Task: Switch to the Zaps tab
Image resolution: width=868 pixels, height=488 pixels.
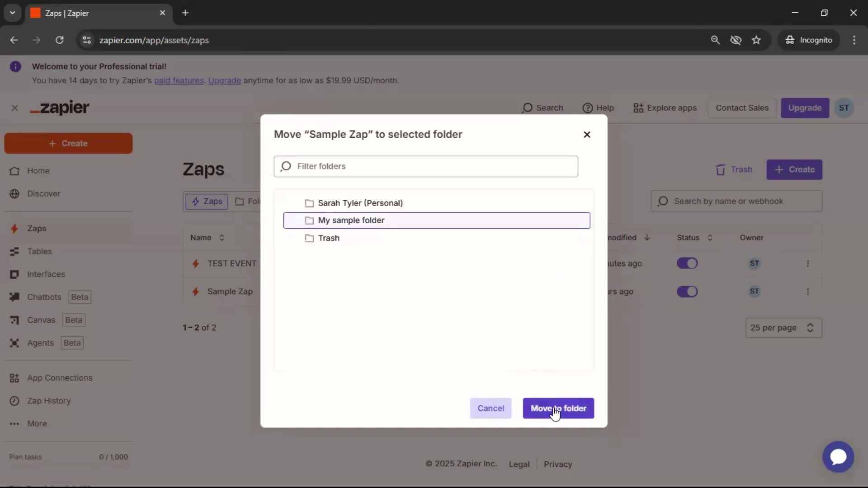Action: pyautogui.click(x=207, y=202)
